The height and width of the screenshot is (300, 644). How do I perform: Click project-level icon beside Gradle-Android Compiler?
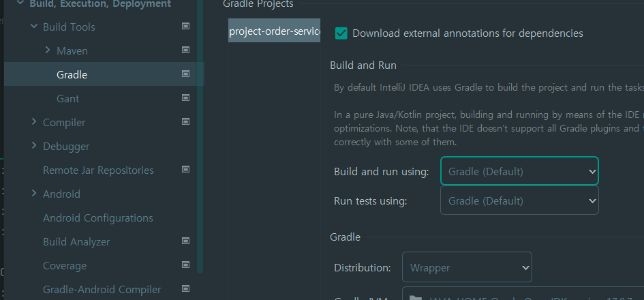[x=185, y=288]
